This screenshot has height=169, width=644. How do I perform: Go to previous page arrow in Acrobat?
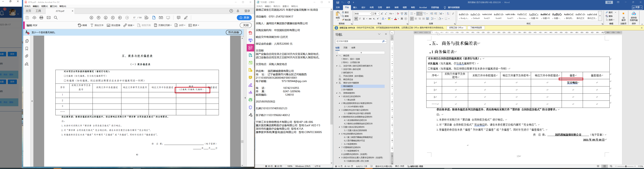click(x=99, y=18)
